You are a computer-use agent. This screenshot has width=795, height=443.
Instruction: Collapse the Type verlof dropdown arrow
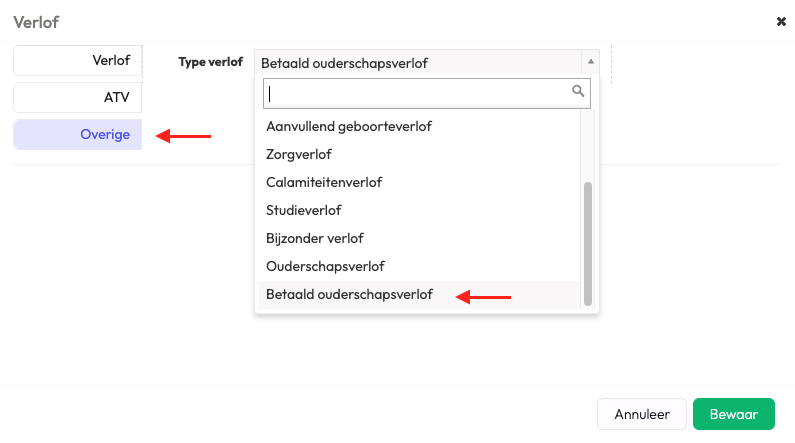pyautogui.click(x=590, y=61)
